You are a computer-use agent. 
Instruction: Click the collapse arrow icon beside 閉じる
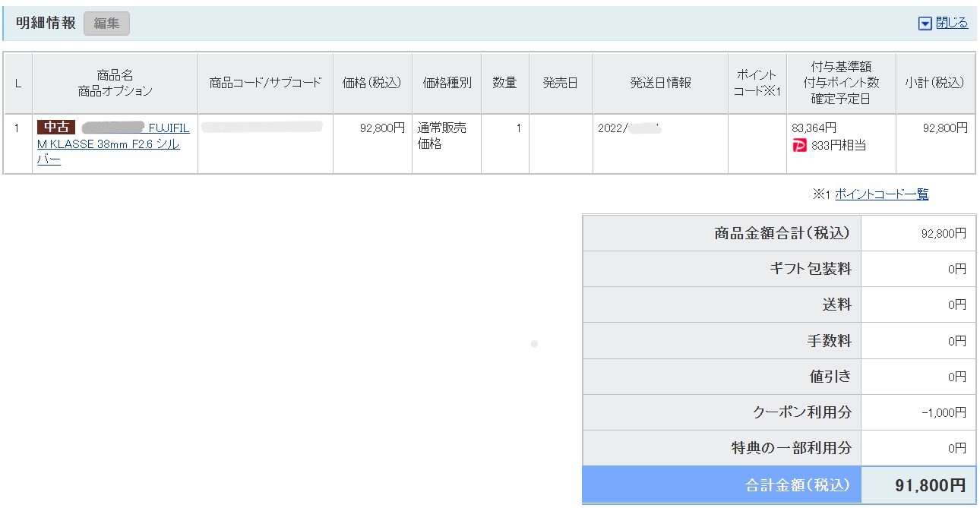click(x=925, y=24)
